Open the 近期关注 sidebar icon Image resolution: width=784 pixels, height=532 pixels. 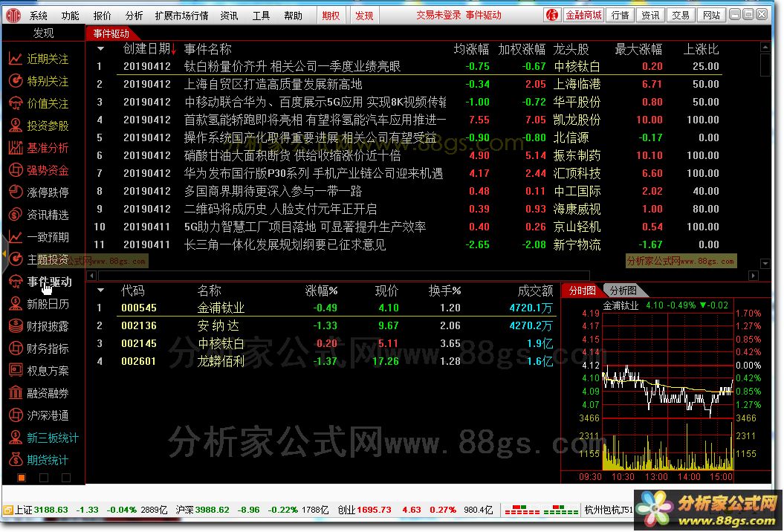click(x=16, y=59)
